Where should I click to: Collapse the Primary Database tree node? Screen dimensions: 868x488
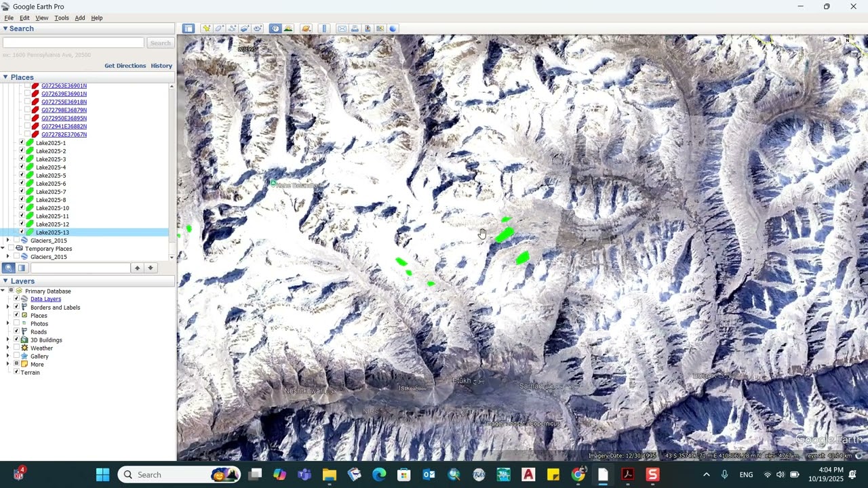pos(3,291)
